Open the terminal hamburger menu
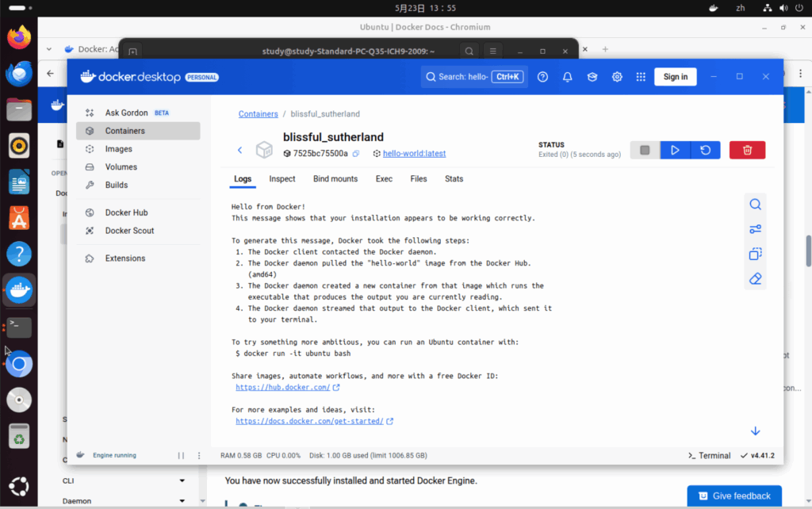Viewport: 812px width, 509px height. pyautogui.click(x=493, y=52)
